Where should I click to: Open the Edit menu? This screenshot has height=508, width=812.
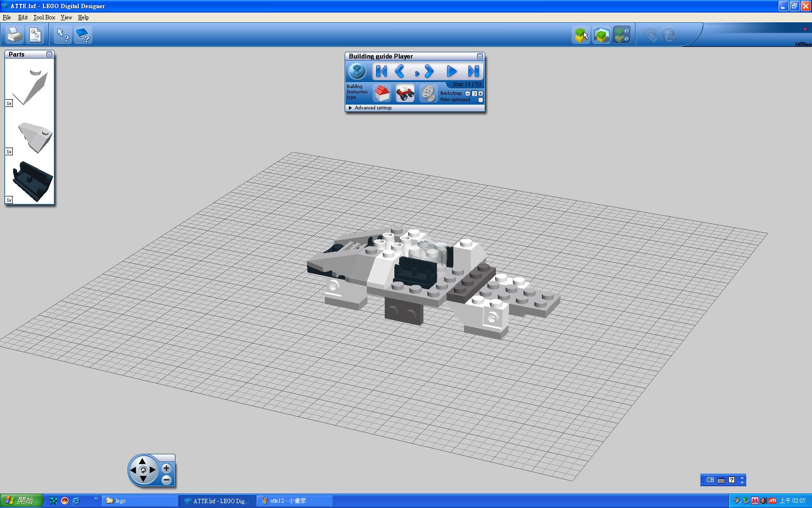[23, 17]
